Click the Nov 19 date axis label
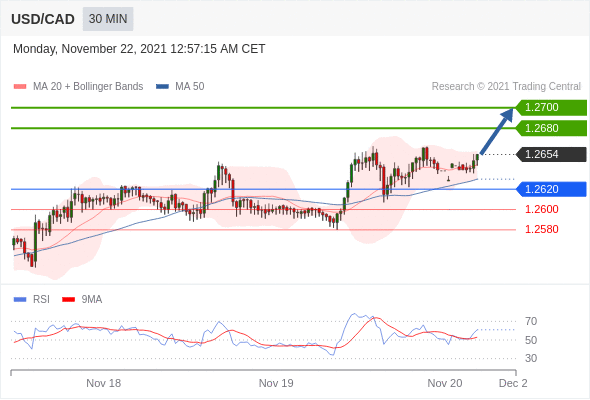 pos(276,383)
